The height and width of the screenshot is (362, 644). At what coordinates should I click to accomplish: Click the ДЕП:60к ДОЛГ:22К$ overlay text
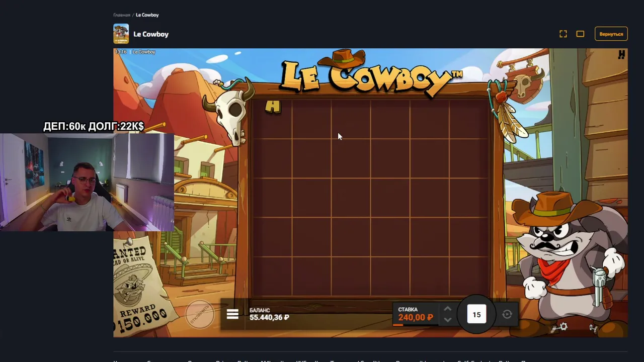coord(94,127)
